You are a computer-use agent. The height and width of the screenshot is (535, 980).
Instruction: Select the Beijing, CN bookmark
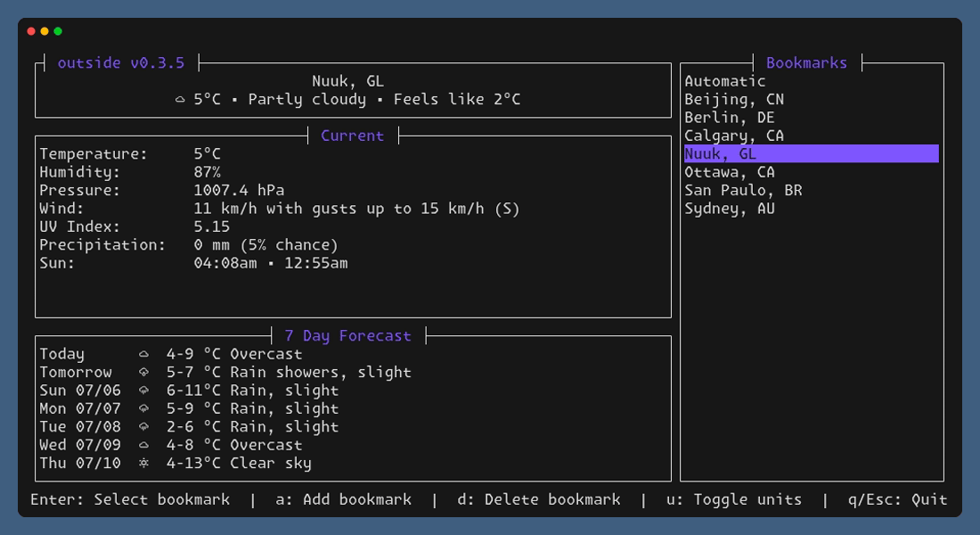pyautogui.click(x=732, y=99)
